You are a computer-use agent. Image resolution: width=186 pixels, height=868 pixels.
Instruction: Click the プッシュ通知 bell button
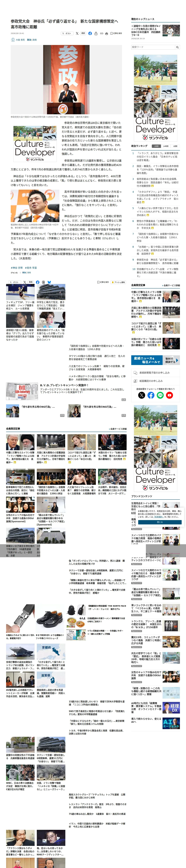[118, 282]
